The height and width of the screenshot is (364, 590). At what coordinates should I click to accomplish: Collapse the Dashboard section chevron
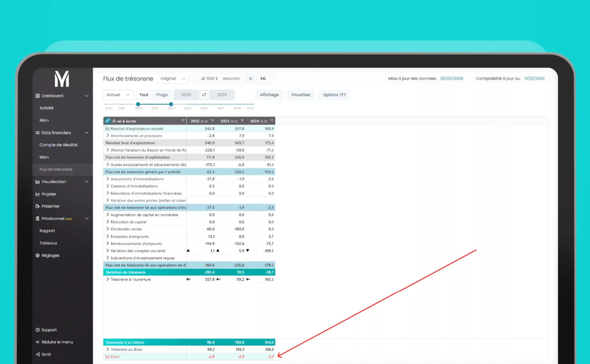pyautogui.click(x=87, y=96)
